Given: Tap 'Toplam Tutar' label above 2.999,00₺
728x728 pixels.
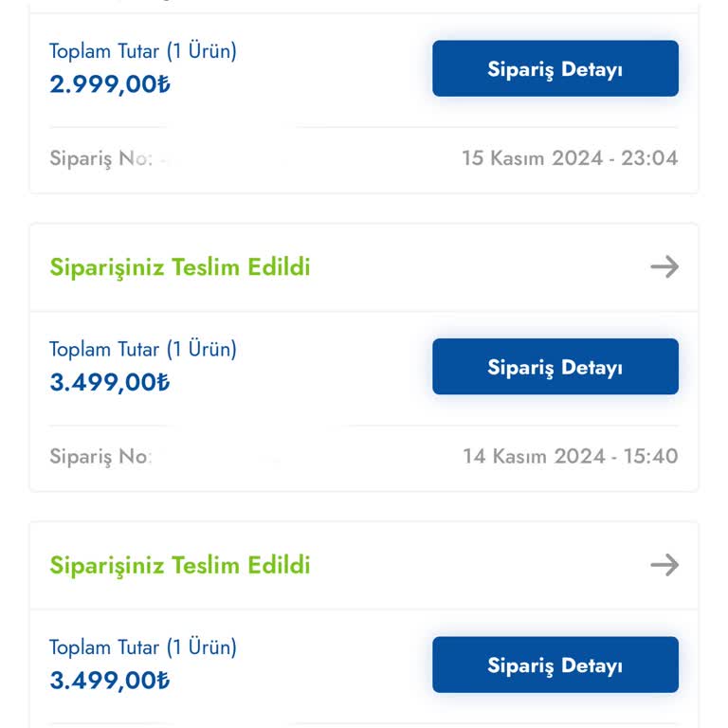Looking at the screenshot, I should 104,51.
